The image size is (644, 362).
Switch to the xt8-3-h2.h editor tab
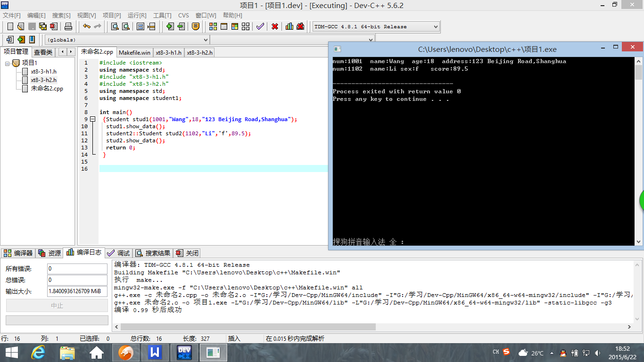(200, 53)
